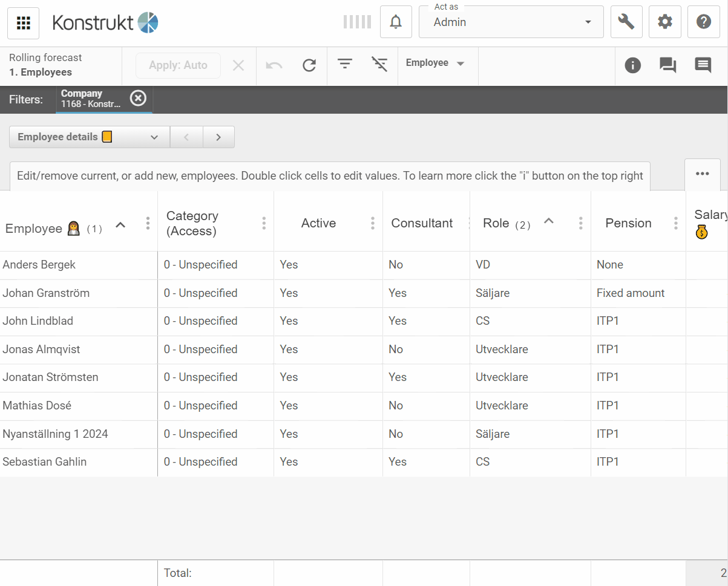Click the notifications bell icon
728x586 pixels.
[396, 22]
